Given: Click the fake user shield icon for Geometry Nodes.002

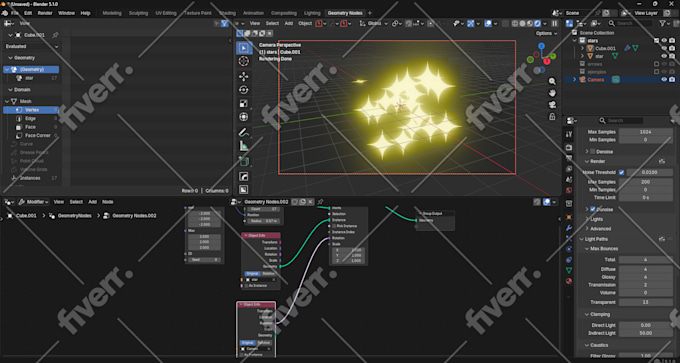Looking at the screenshot, I should pyautogui.click(x=294, y=202).
